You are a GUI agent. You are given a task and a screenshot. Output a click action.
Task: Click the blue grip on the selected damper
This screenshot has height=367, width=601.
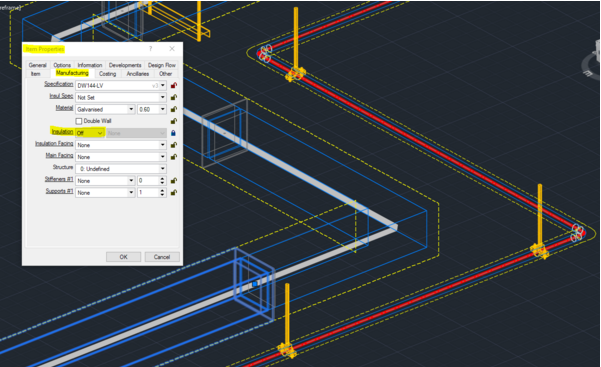coord(255,284)
